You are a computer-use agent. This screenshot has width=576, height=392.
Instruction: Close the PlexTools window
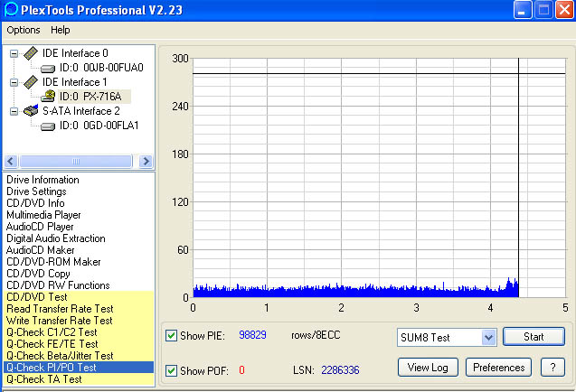click(x=564, y=10)
